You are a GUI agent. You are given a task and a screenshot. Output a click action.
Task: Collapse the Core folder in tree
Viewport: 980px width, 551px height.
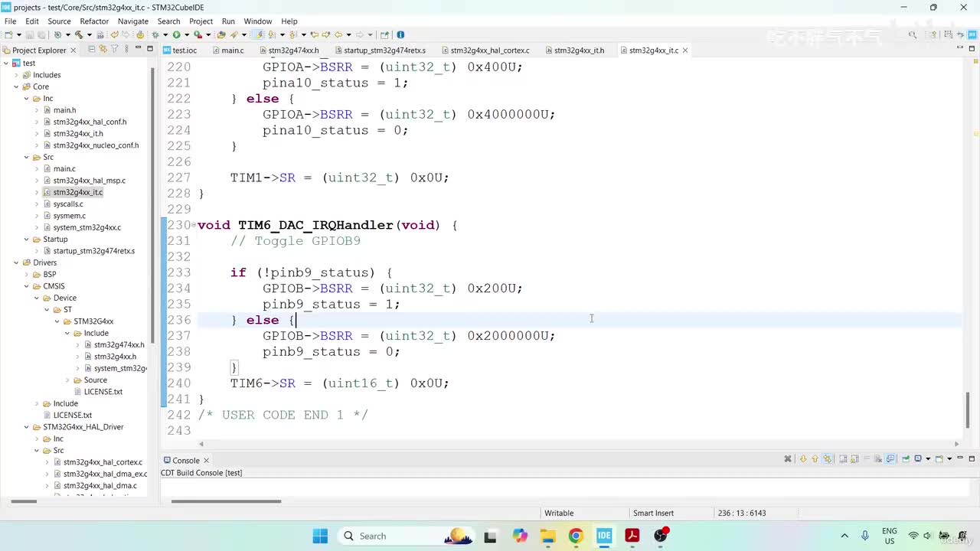16,86
